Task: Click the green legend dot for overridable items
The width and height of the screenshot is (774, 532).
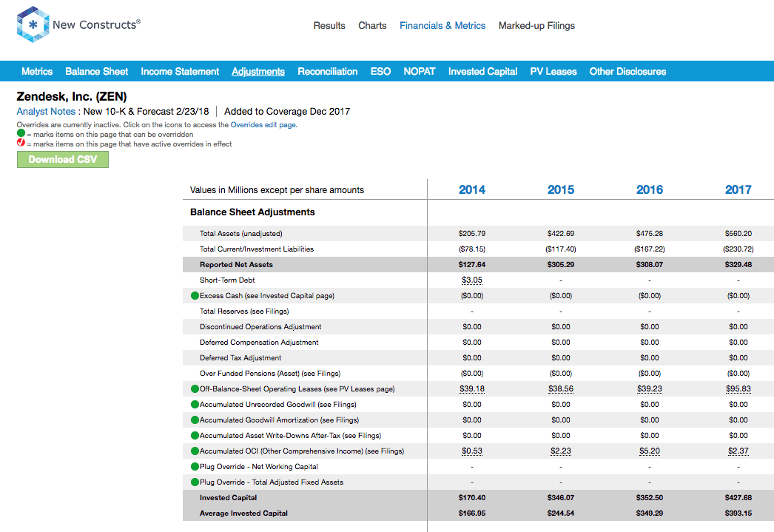Action: point(21,133)
